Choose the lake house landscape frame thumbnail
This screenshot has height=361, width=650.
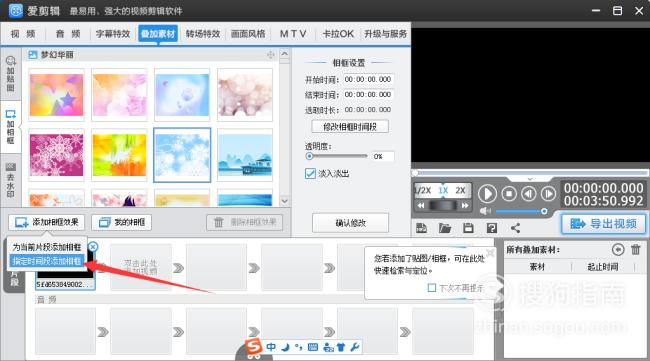click(x=245, y=155)
